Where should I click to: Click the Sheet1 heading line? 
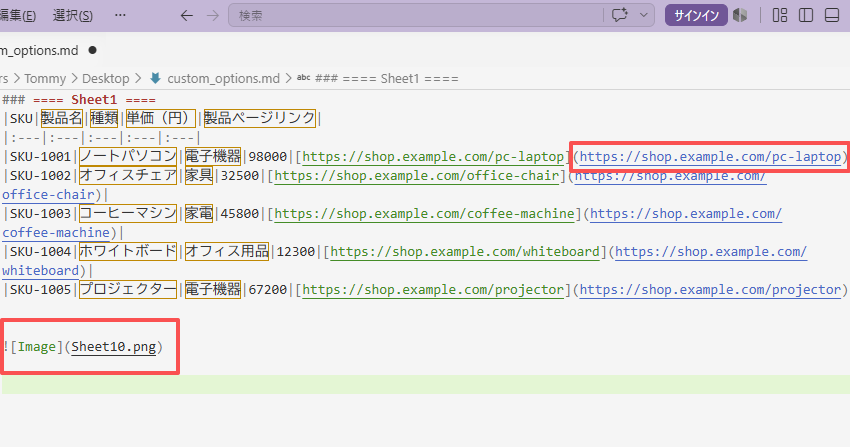pyautogui.click(x=79, y=100)
